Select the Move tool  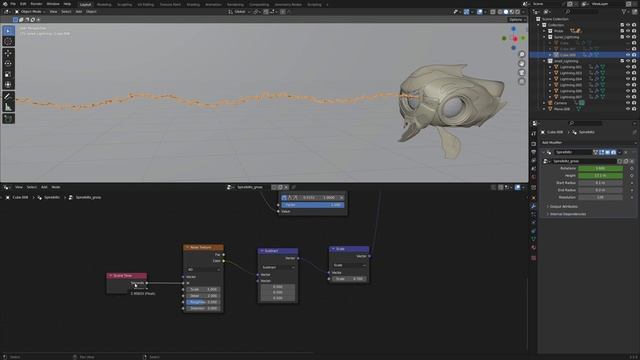[x=8, y=53]
